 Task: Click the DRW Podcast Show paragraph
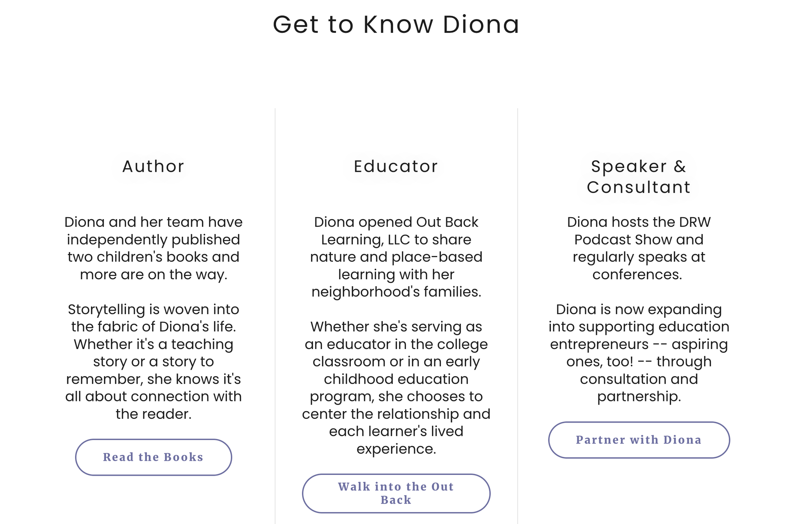coord(639,248)
